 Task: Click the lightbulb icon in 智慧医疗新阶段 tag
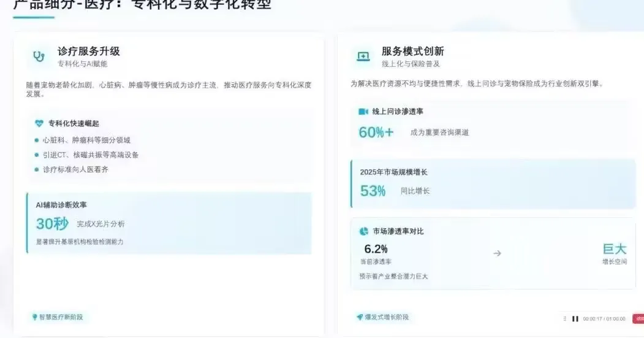35,317
